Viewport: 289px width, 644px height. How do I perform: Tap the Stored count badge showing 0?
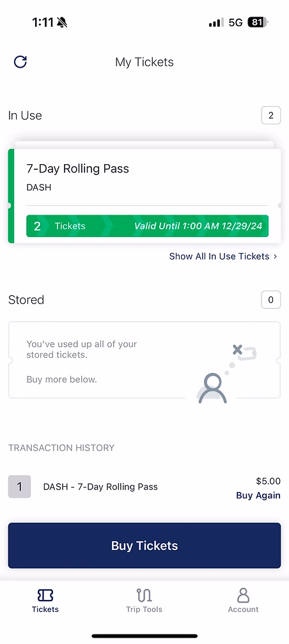[x=271, y=300]
